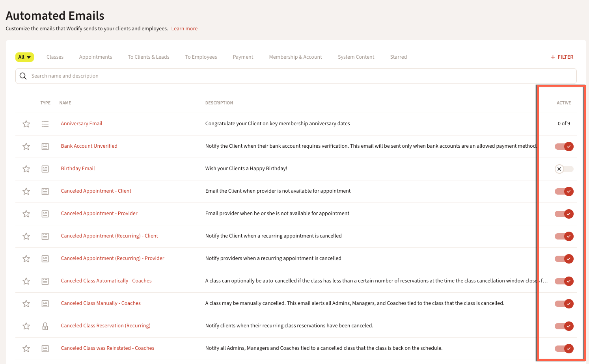Click document type icon for Canceled Appointment - Client
This screenshot has height=364, width=589.
pos(45,191)
